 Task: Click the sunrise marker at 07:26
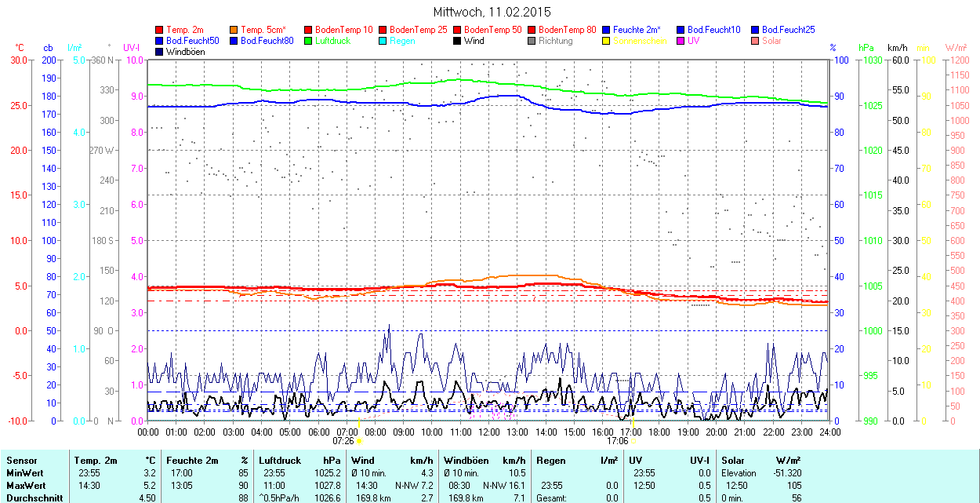359,441
